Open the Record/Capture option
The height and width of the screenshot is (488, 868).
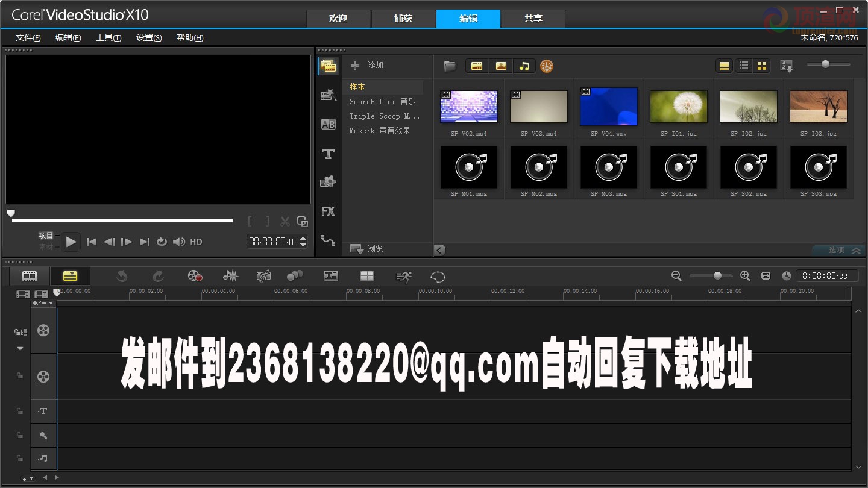pyautogui.click(x=195, y=276)
